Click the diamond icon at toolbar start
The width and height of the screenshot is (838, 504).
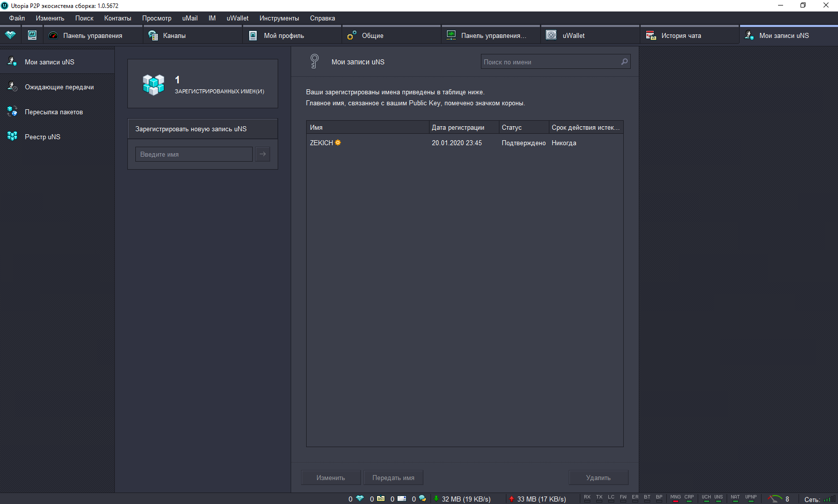(10, 35)
